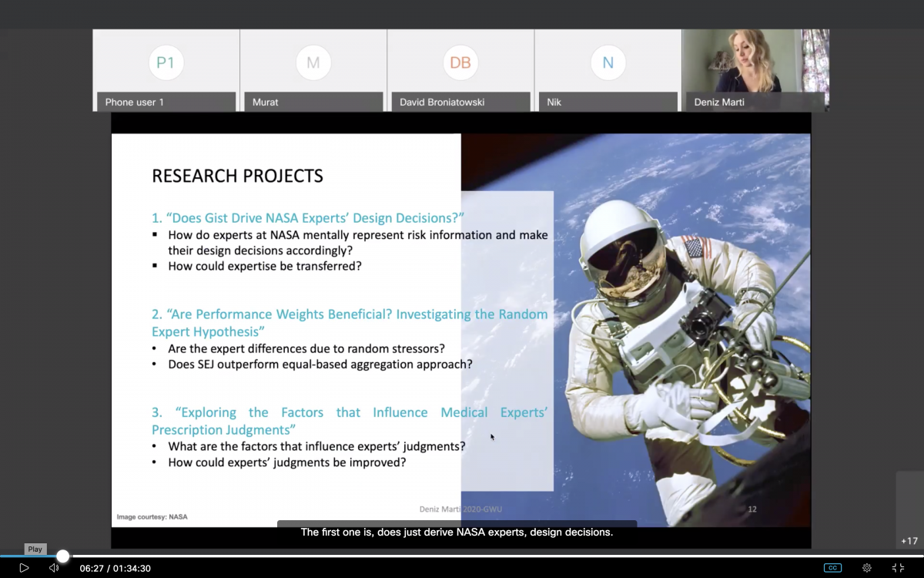Mute audio with the volume speaker icon
Viewport: 924px width, 578px height.
click(54, 568)
